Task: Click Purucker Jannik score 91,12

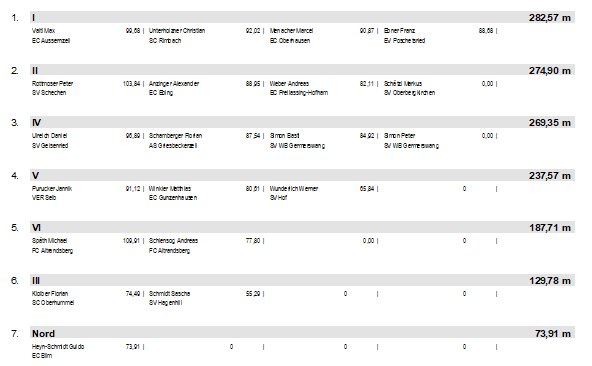Action: coord(133,188)
